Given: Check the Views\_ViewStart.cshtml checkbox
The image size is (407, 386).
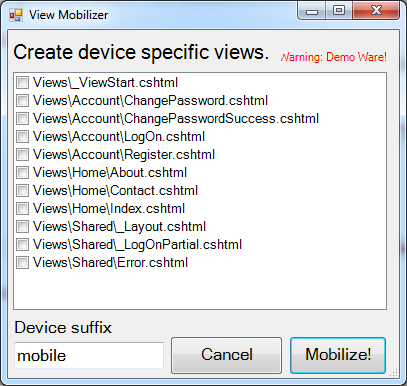Looking at the screenshot, I should coord(23,82).
